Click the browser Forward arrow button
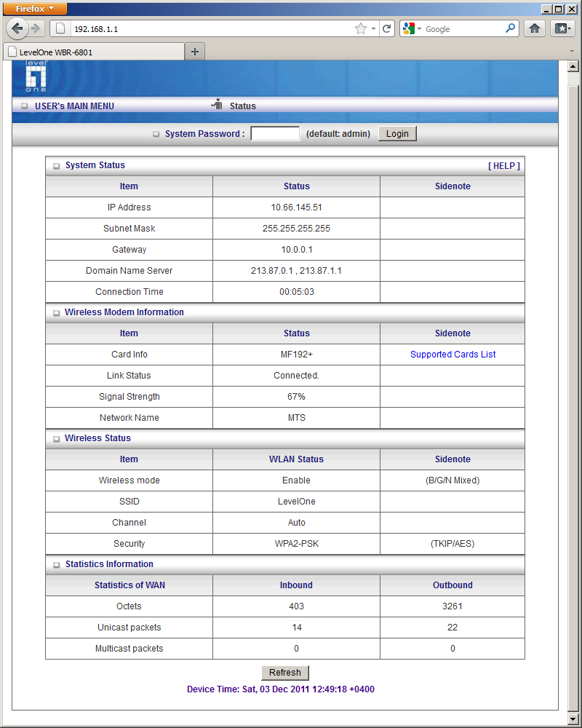The image size is (582, 728). tap(36, 29)
